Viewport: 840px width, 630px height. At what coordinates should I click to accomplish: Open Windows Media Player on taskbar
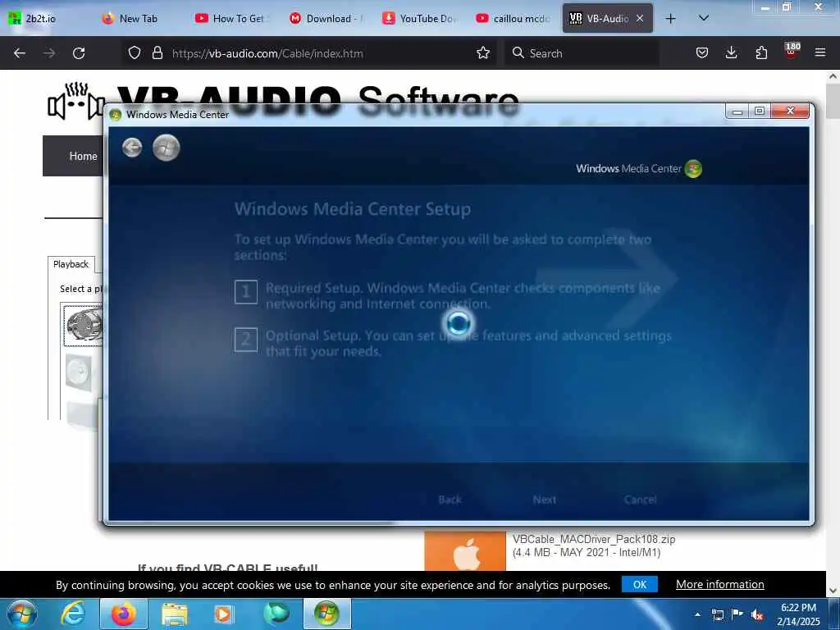223,614
